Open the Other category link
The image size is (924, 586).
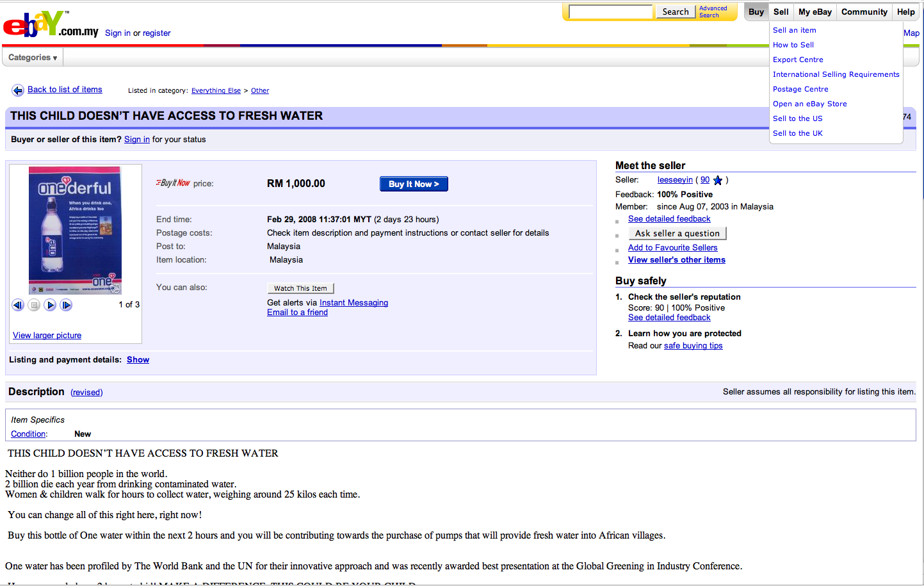pos(260,91)
